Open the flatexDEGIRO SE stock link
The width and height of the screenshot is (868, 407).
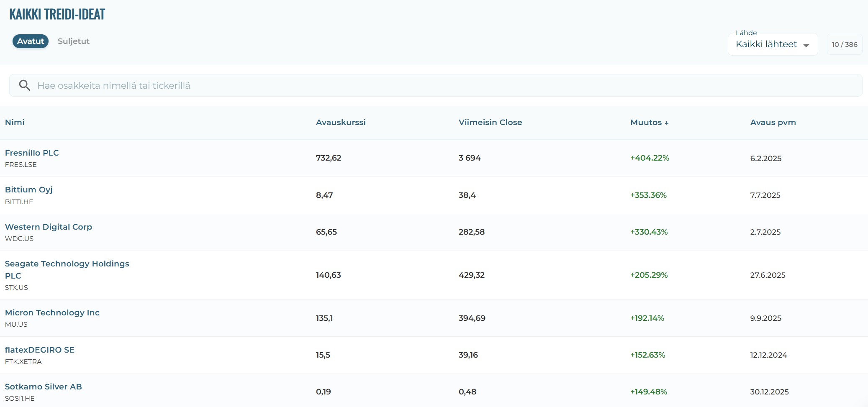tap(40, 350)
